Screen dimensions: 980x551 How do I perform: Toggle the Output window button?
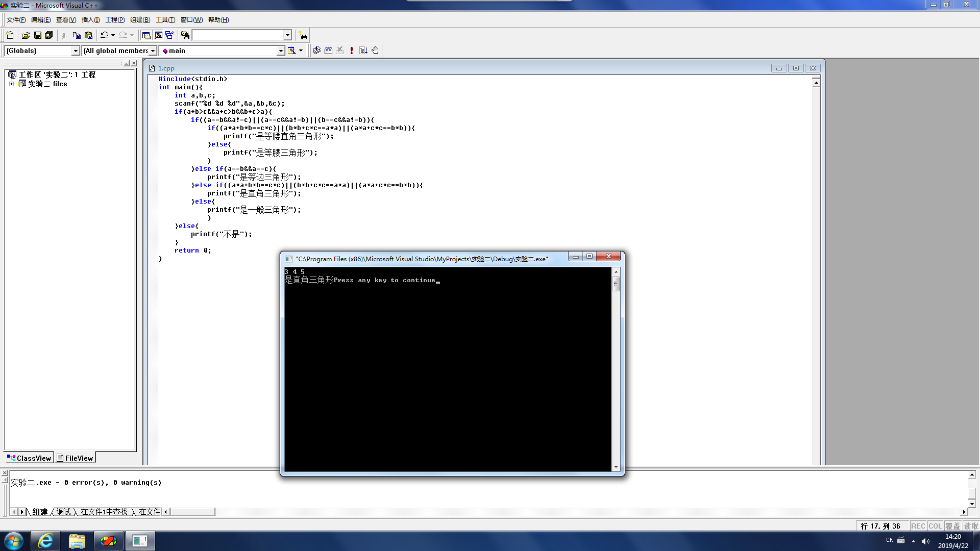(x=158, y=35)
